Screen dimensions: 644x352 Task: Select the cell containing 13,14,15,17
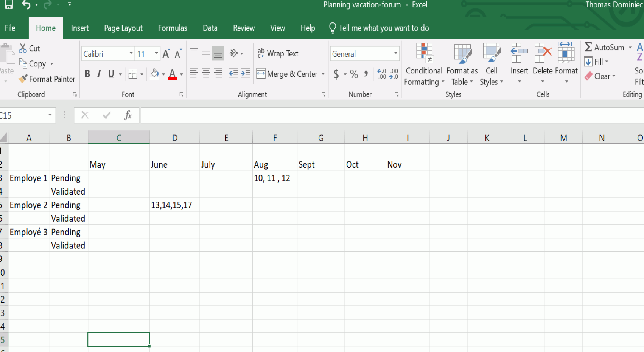[174, 205]
